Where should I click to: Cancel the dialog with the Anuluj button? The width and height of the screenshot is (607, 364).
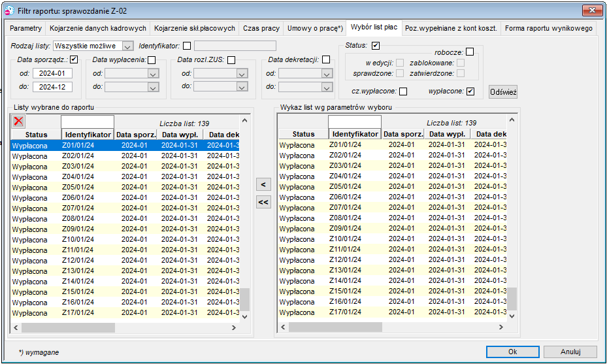pos(570,352)
